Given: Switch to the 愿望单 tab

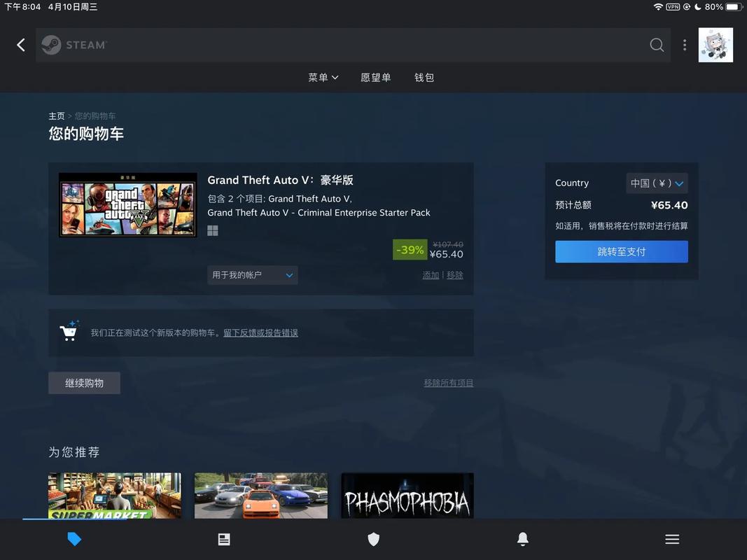Looking at the screenshot, I should [x=376, y=77].
